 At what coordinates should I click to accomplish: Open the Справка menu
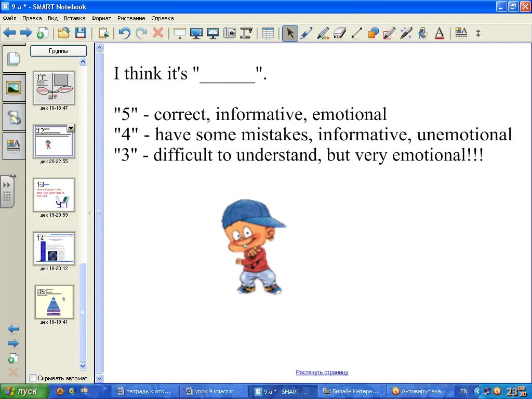coord(163,18)
